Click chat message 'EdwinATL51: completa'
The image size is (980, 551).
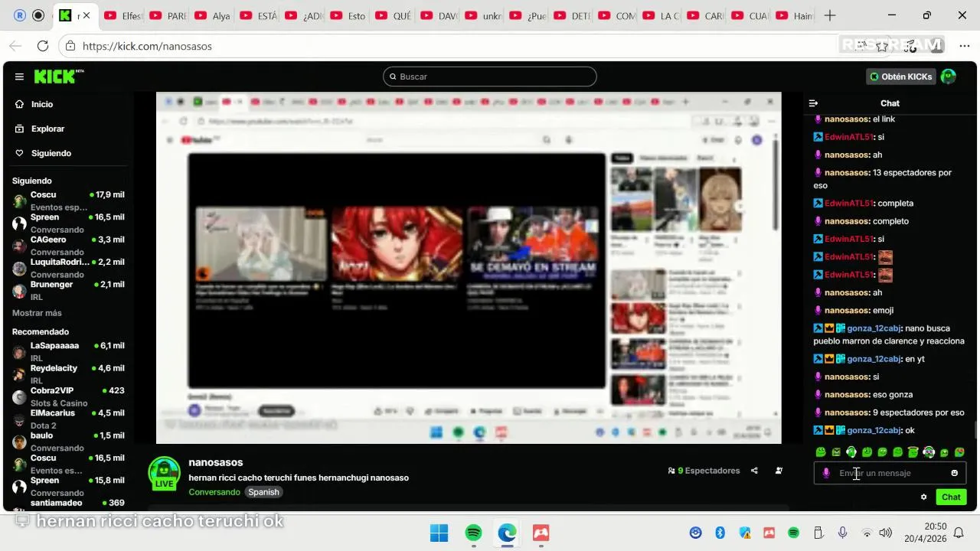coord(864,204)
